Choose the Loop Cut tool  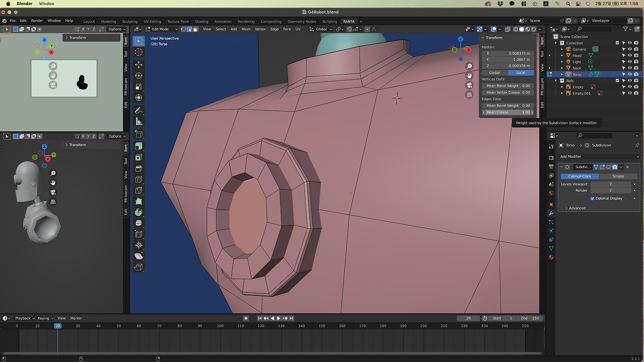[x=139, y=179]
